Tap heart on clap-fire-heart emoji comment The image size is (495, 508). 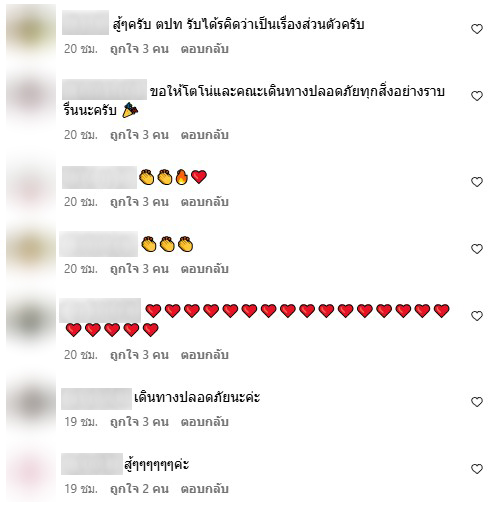[x=477, y=182]
